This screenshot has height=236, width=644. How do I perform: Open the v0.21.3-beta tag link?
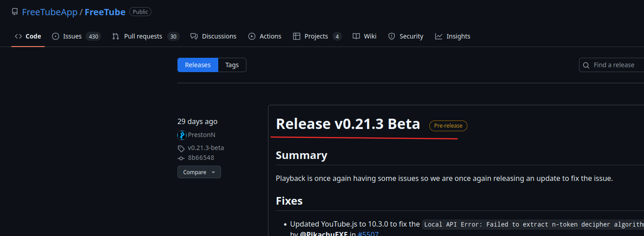tap(206, 148)
